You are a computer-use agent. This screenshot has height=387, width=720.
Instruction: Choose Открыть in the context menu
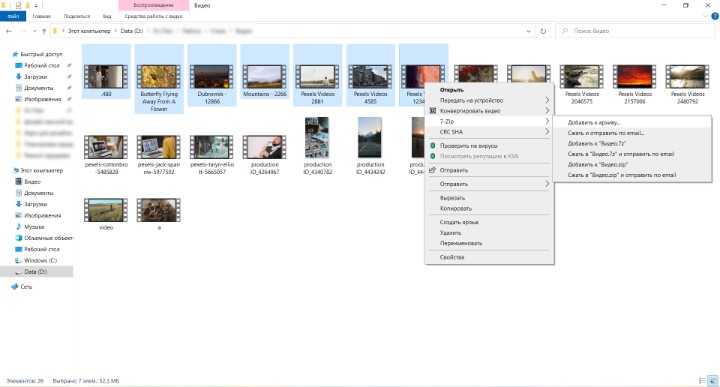tap(489, 90)
